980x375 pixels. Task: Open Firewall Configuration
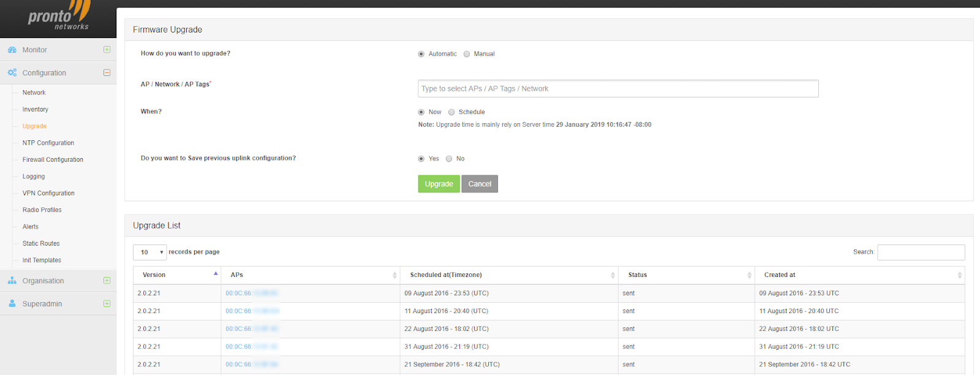pos(53,159)
